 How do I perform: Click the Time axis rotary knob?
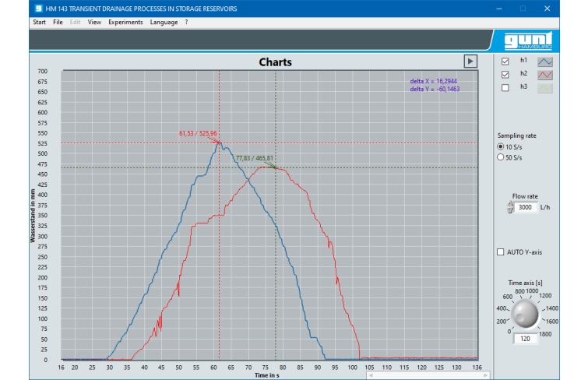(525, 314)
